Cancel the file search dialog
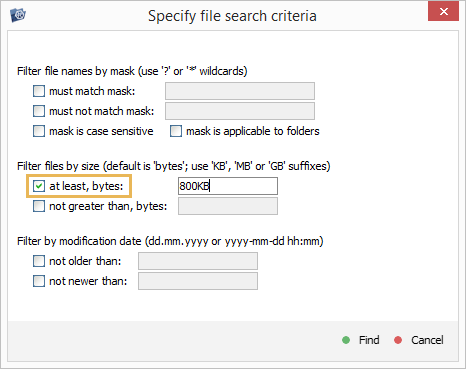Viewport: 466px width, 369px height. (x=419, y=340)
